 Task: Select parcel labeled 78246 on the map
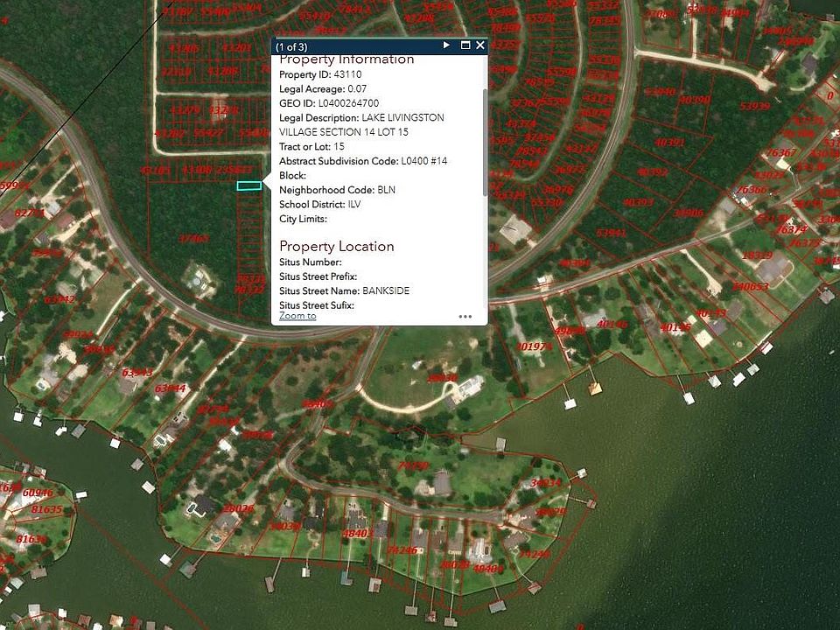pyautogui.click(x=402, y=550)
